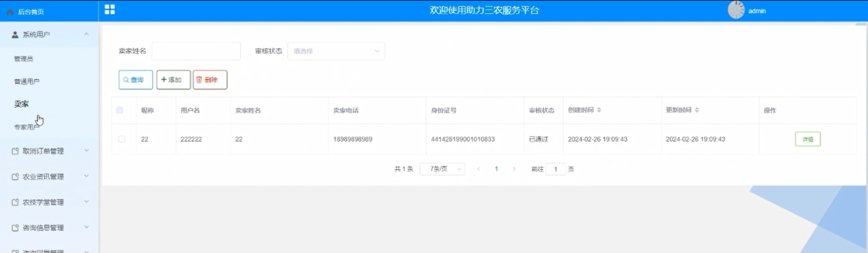The height and width of the screenshot is (253, 868).
Task: Expand 农业资讯管理 chevron
Action: (87, 176)
